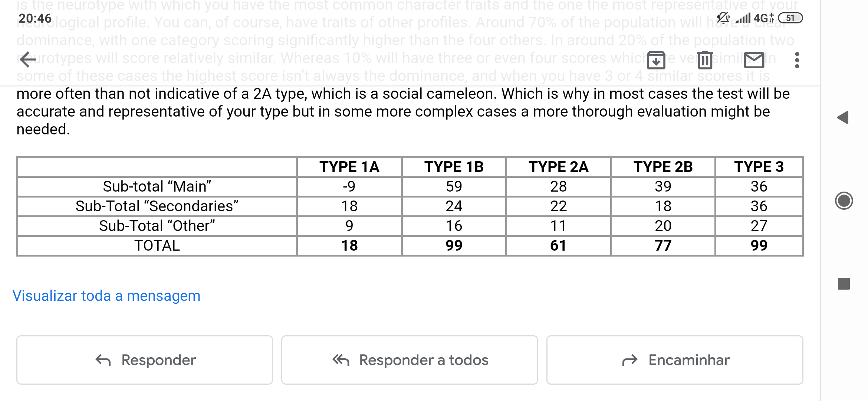Screen dimensions: 868x401
Task: Tap the Sub-Total "Secondaries" row label
Action: (x=157, y=206)
